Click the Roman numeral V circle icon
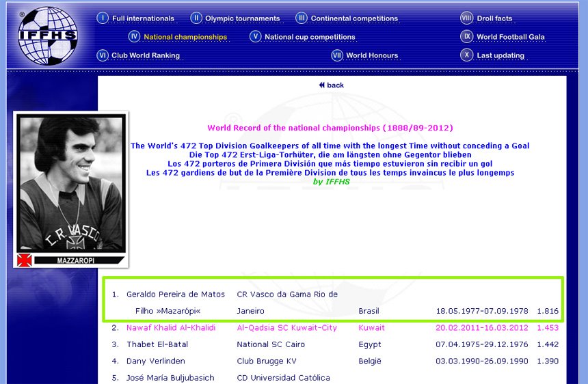588x384 pixels. tap(256, 36)
